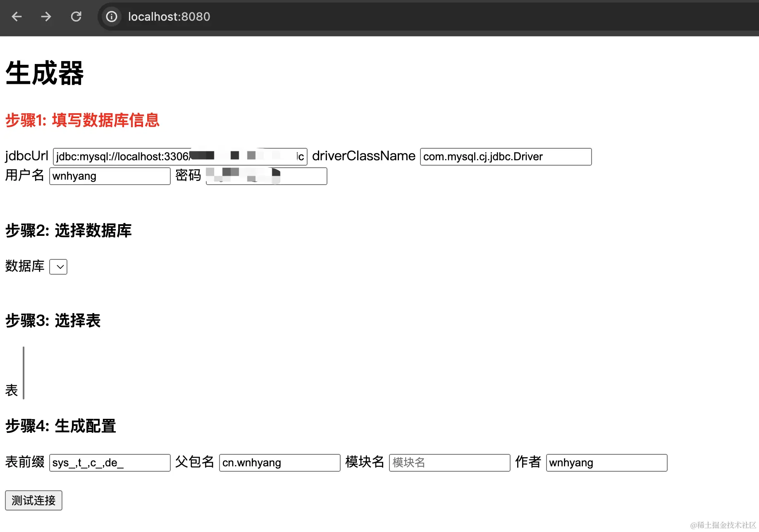Viewport: 759px width, 532px height.
Task: Click the 父包名 field with cn.wnhyang
Action: pos(279,463)
